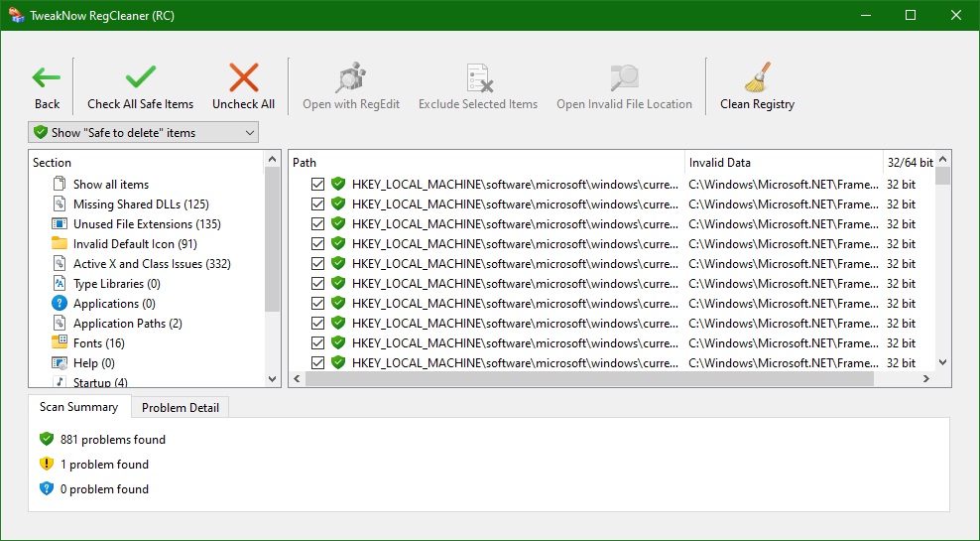Click "32 bit" cell in the first row
Screen dimensions: 980x541
coord(902,184)
